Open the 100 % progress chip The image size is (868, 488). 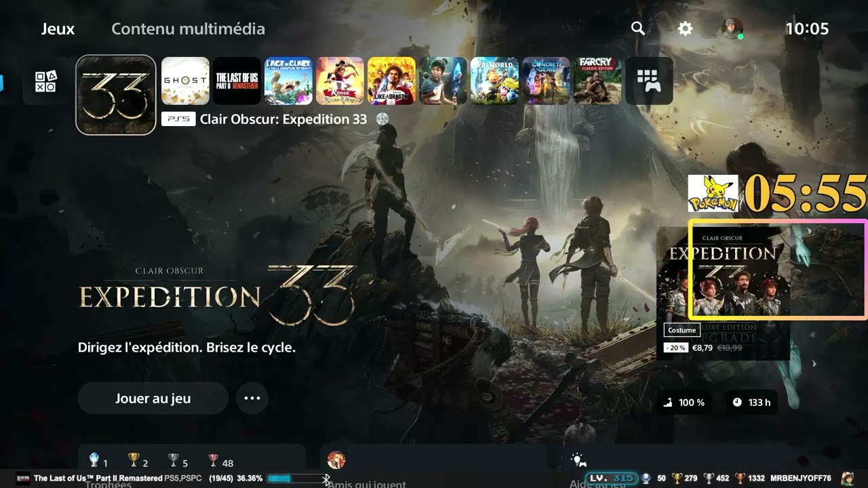(x=684, y=403)
